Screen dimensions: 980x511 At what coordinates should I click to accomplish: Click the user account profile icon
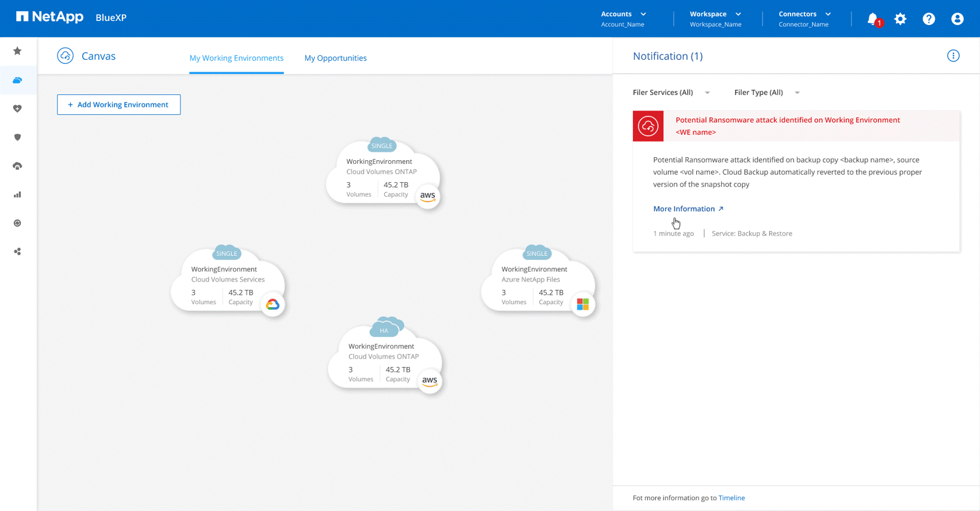tap(957, 19)
